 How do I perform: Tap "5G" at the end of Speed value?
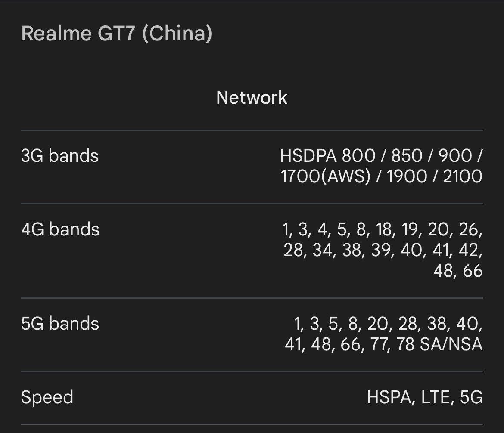click(471, 397)
